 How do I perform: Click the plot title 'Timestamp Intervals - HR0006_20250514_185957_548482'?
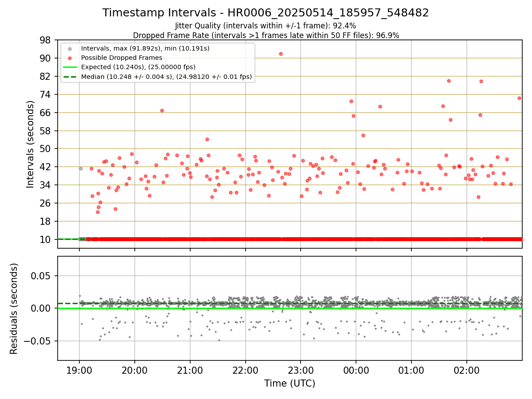[x=266, y=13]
